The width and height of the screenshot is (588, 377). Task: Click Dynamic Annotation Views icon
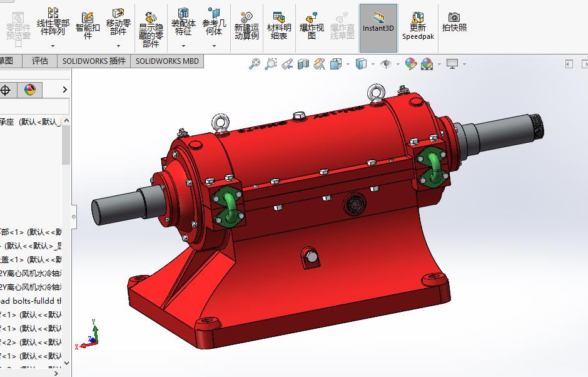click(x=320, y=64)
